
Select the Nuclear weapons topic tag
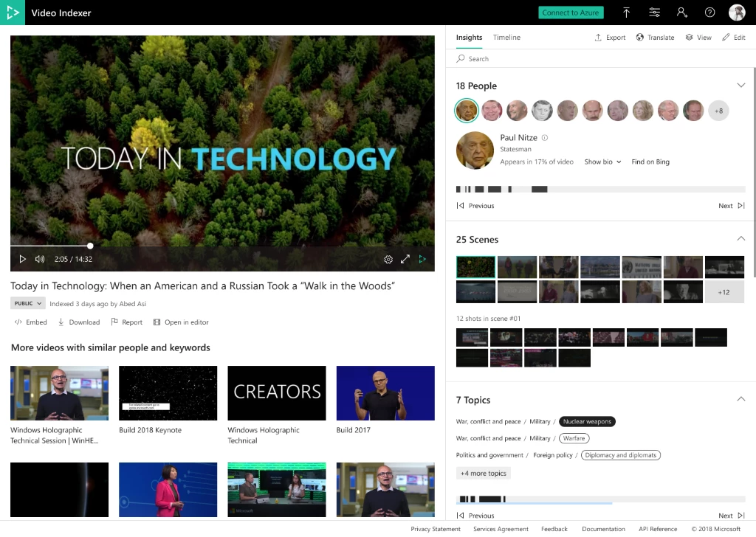click(587, 421)
